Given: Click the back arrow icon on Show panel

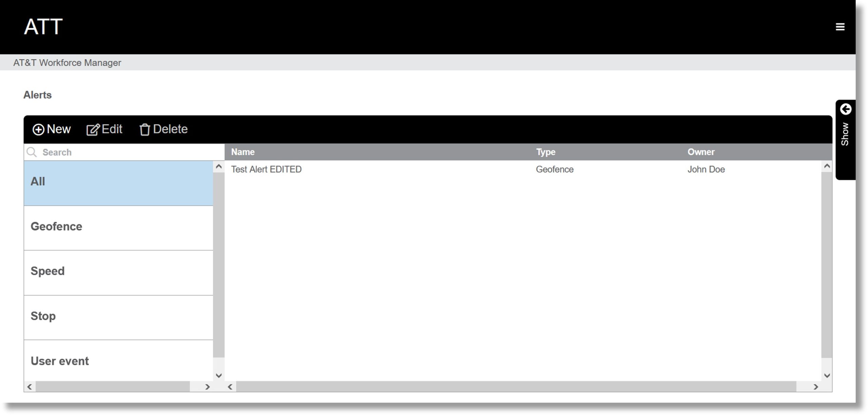Looking at the screenshot, I should (845, 109).
